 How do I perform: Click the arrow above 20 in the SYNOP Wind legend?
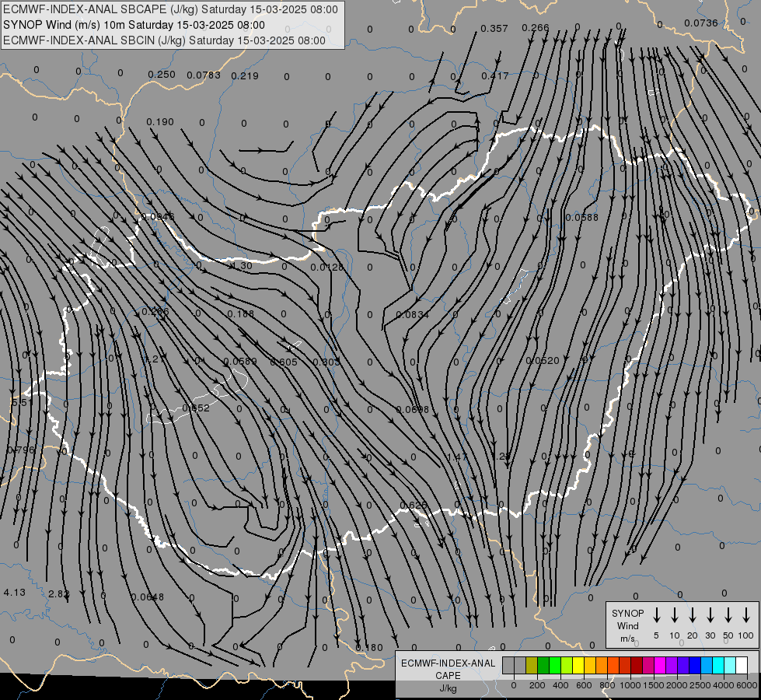(692, 615)
